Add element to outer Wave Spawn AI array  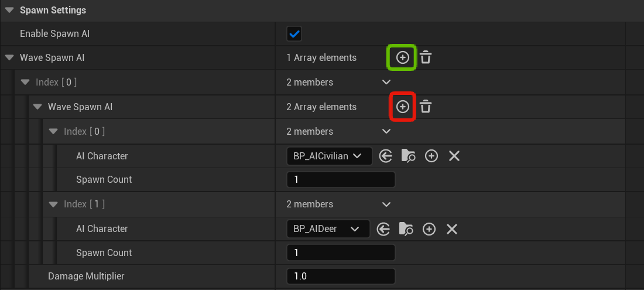click(402, 57)
